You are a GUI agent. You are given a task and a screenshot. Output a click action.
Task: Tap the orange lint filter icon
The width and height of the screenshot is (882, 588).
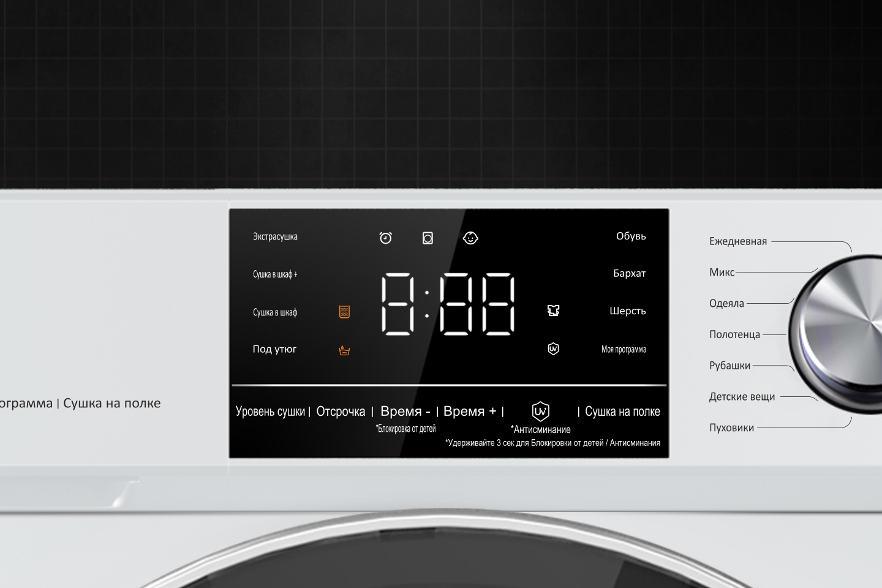[344, 311]
